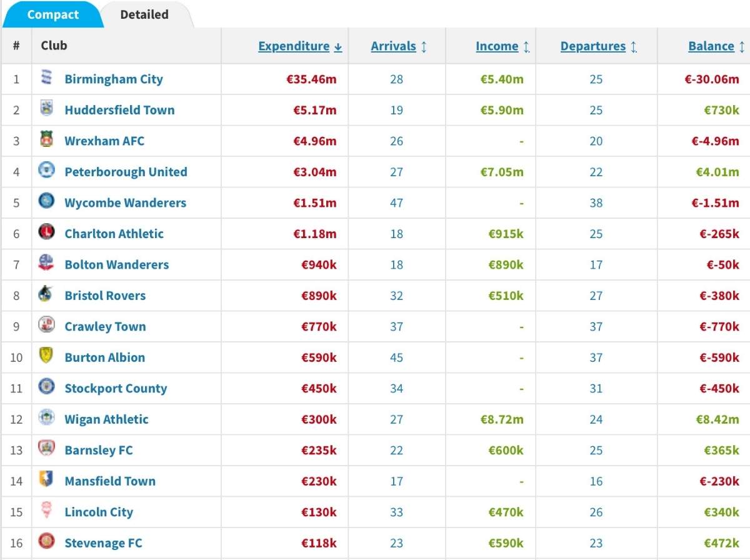The width and height of the screenshot is (750, 560).
Task: Open the Huddersfield Town club crest
Action: point(46,109)
